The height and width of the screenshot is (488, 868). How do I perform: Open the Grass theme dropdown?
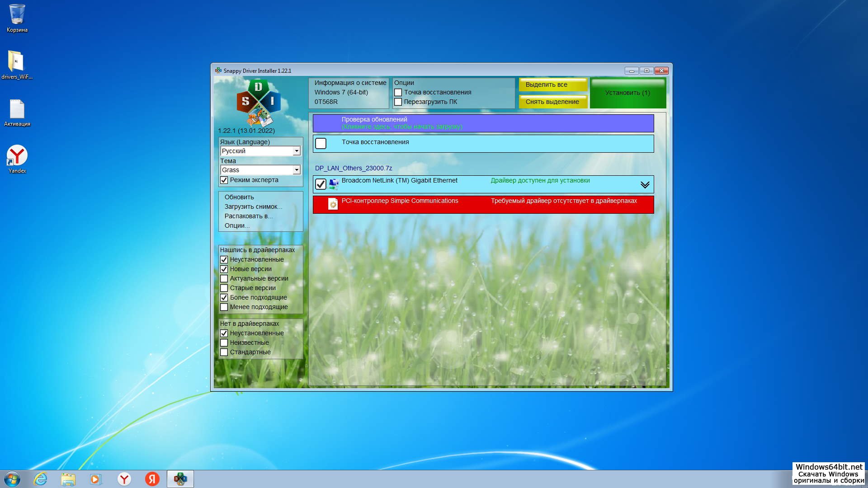click(x=297, y=170)
